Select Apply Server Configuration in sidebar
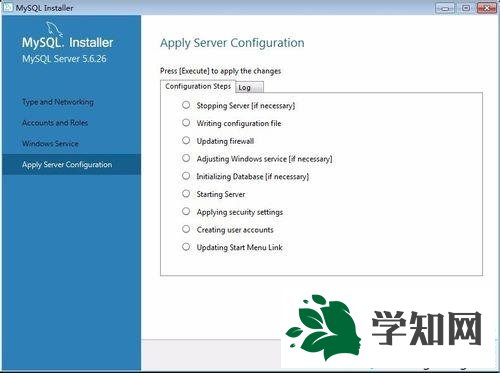 (x=71, y=164)
